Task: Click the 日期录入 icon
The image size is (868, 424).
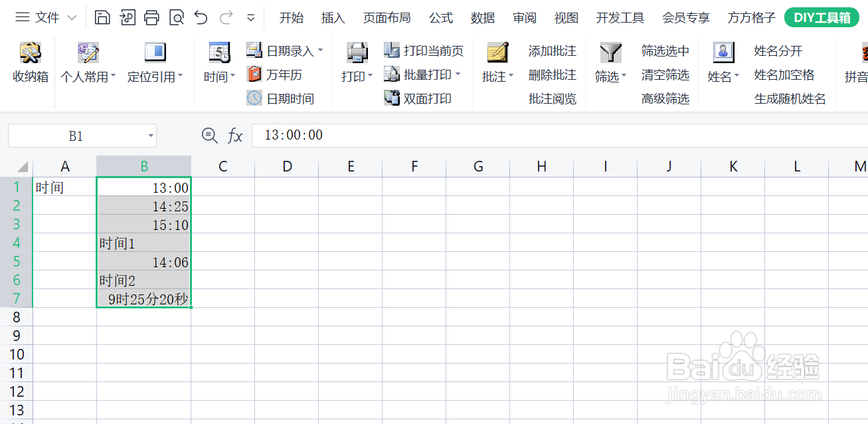Action: 254,51
